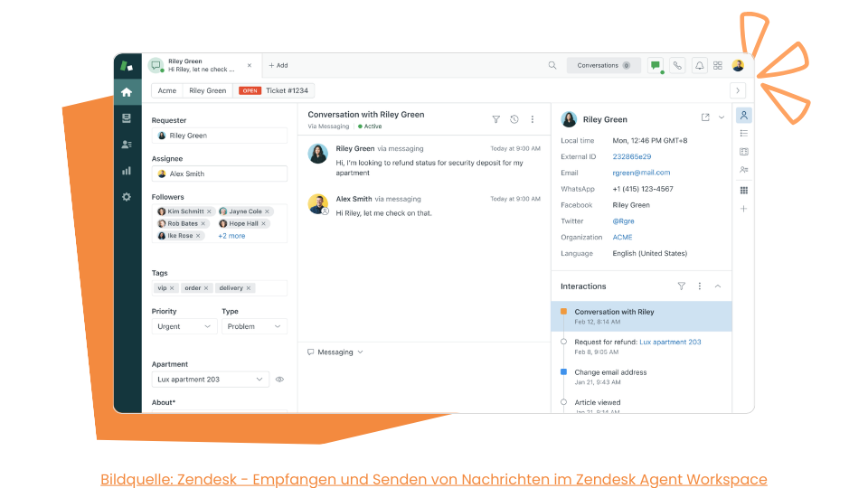Select the Article viewed interaction
The image size is (868, 488).
click(x=642, y=406)
